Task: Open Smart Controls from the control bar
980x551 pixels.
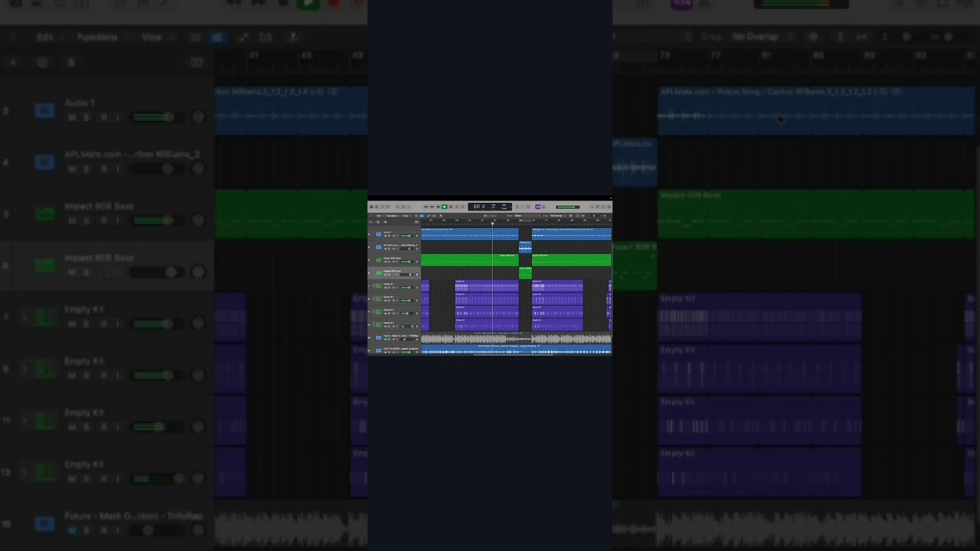Action: (397, 207)
